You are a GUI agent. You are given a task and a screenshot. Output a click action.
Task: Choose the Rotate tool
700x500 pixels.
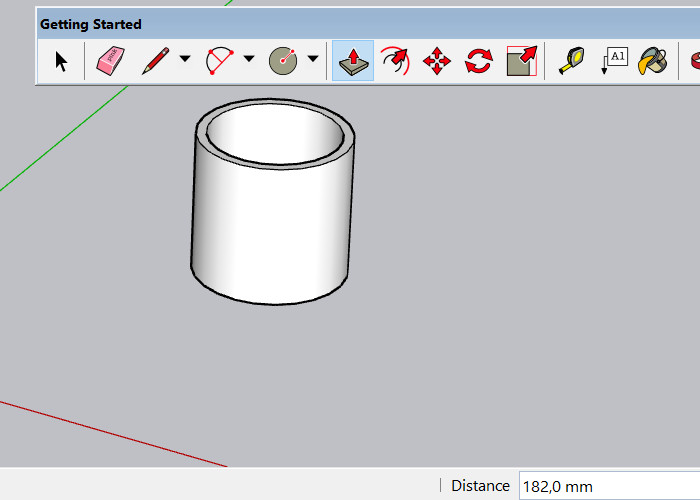[479, 61]
